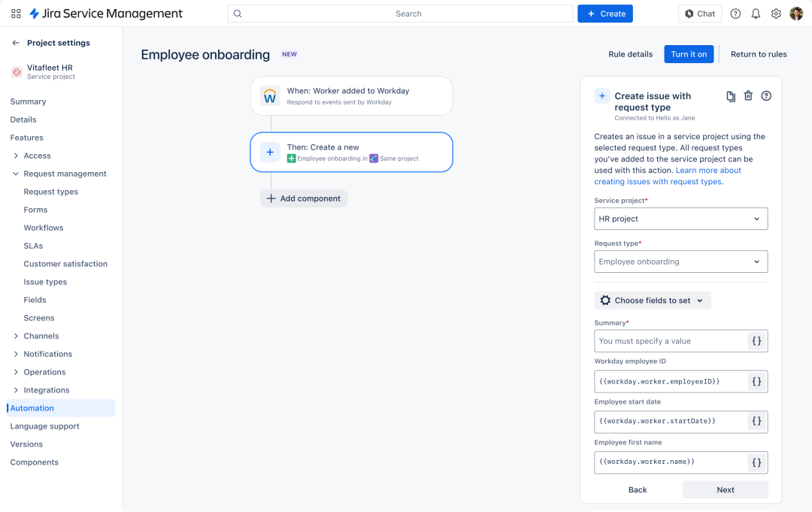Click the Create button
Screen dimensions: 812x512
click(604, 14)
